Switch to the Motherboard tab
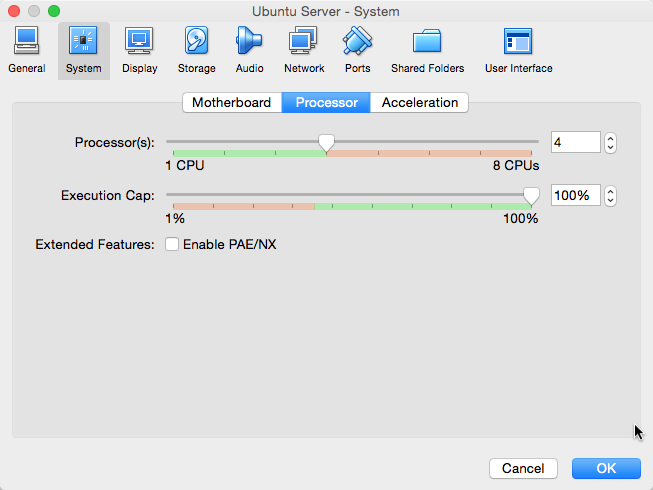Screen dimensions: 653x490 point(232,102)
